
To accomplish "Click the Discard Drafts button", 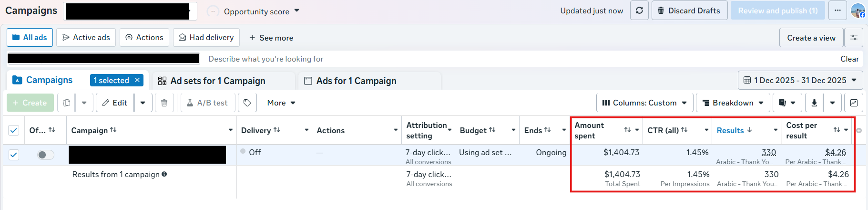I will 689,10.
